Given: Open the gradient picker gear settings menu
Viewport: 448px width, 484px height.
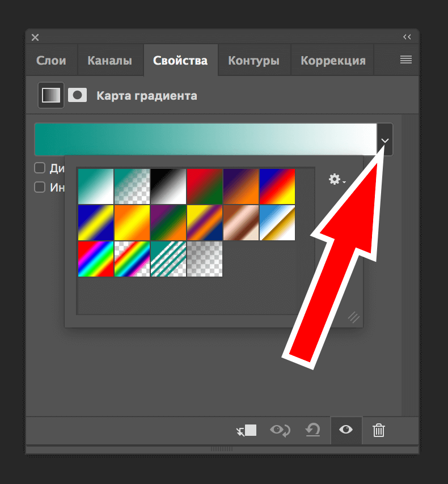Looking at the screenshot, I should coord(336,179).
